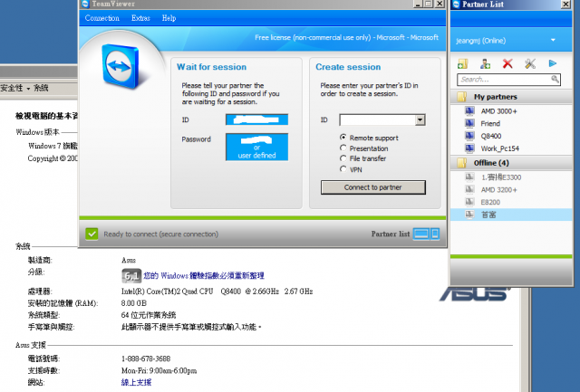Select the File transfer option
The image size is (580, 392).
pyautogui.click(x=343, y=158)
